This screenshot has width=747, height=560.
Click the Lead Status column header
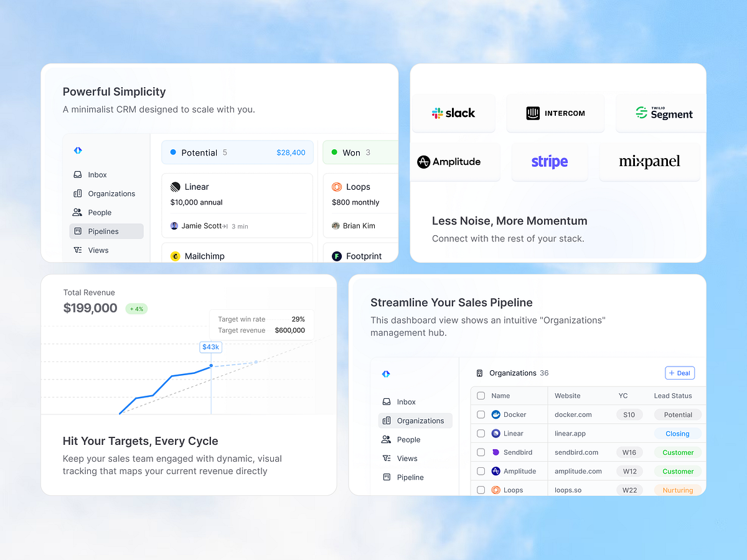673,396
